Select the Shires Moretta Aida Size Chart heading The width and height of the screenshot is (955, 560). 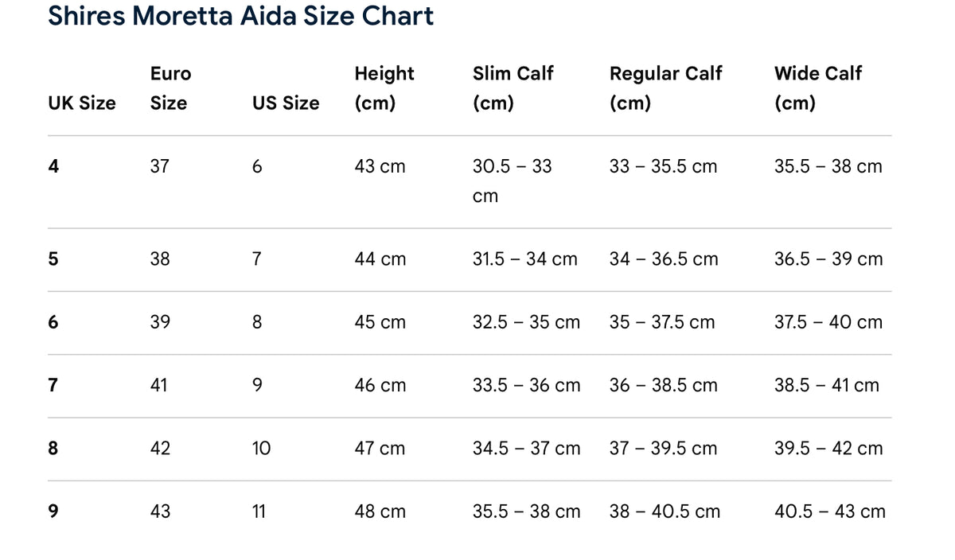click(x=240, y=16)
